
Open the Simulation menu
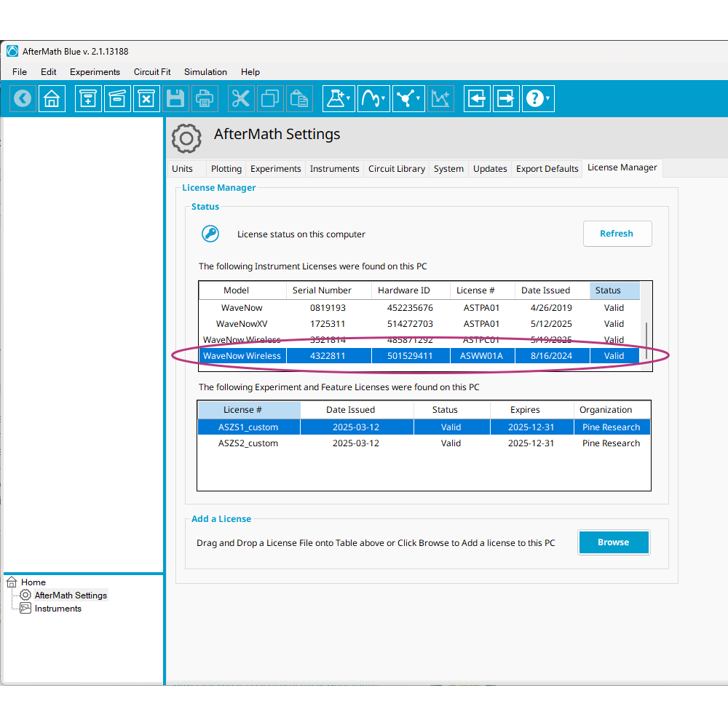tap(206, 72)
